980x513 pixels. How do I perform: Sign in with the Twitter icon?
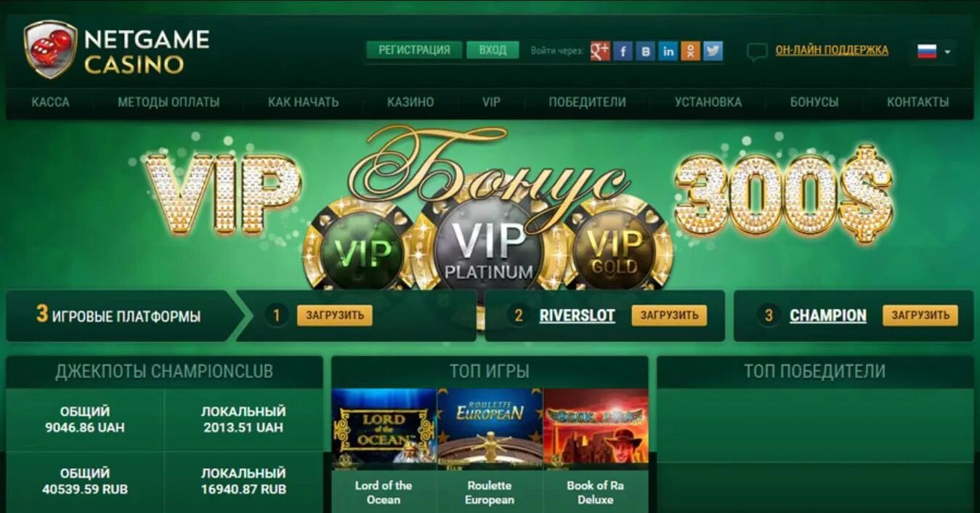point(713,51)
